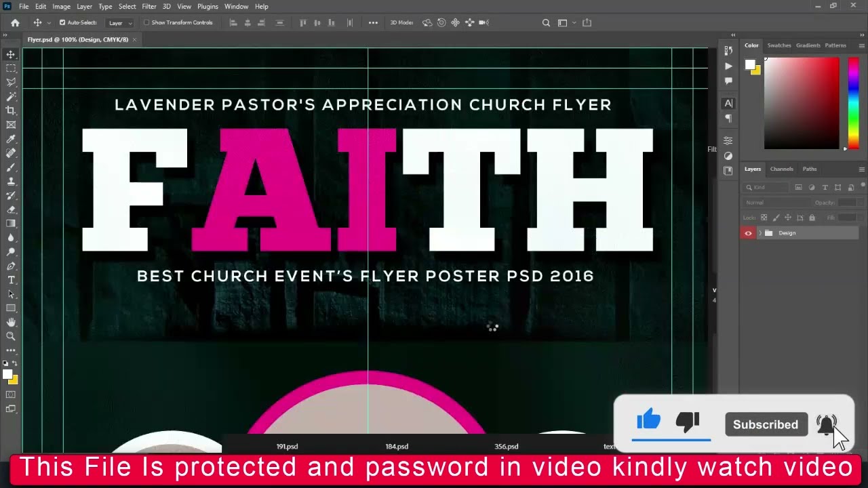Select the Brush tool
Viewport: 868px width, 488px height.
click(x=11, y=167)
